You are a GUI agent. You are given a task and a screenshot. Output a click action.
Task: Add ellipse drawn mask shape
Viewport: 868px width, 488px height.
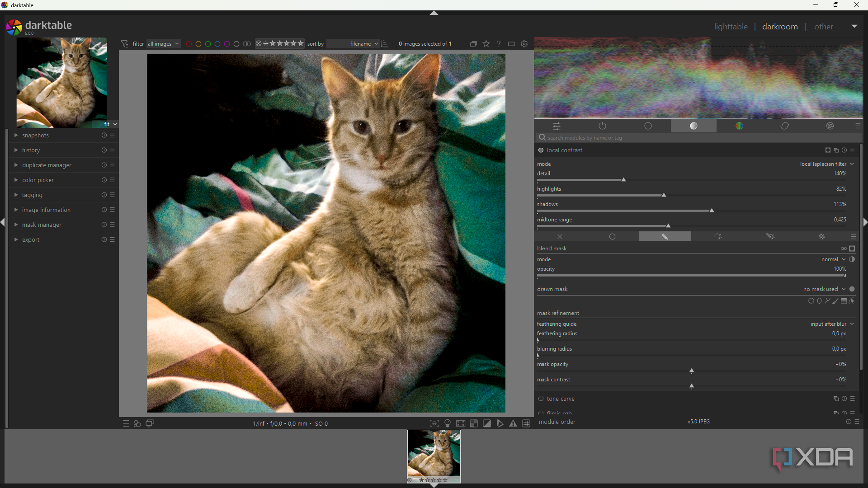[819, 301]
